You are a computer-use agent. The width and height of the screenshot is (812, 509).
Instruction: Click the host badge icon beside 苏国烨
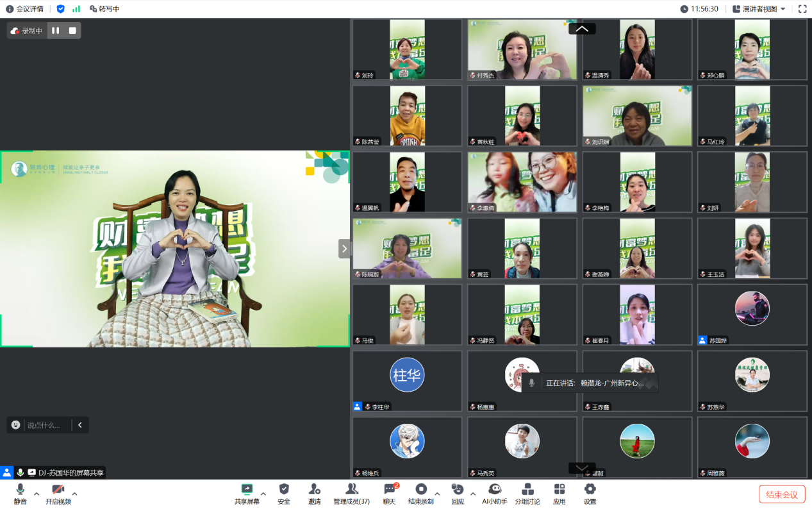click(x=702, y=340)
